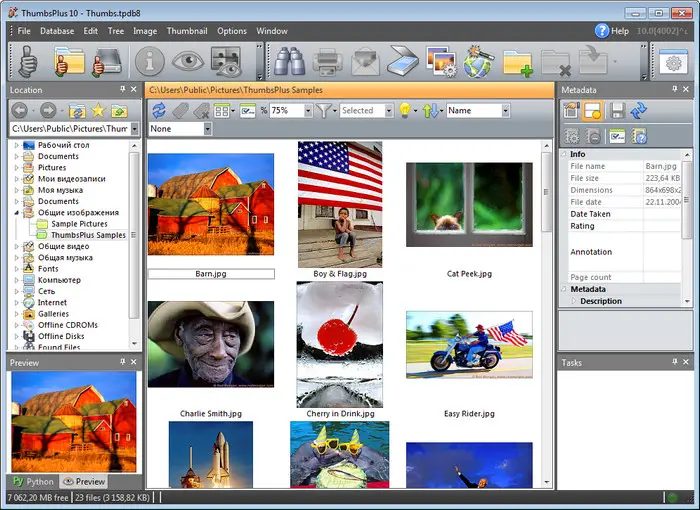700x510 pixels.
Task: Toggle pin on the Location panel
Action: point(122,89)
